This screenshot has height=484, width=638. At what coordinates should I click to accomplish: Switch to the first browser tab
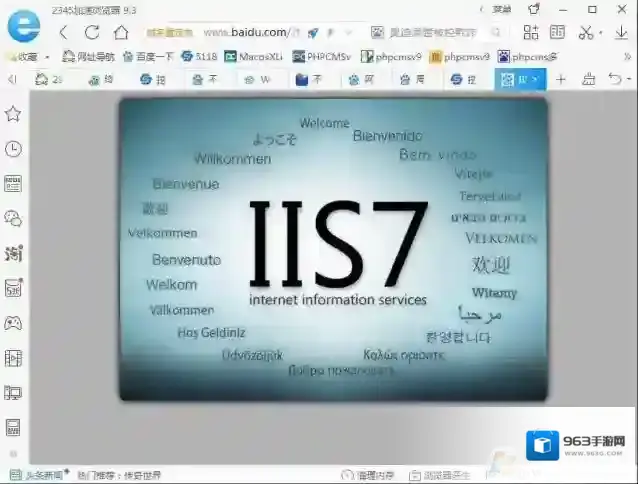pos(50,79)
